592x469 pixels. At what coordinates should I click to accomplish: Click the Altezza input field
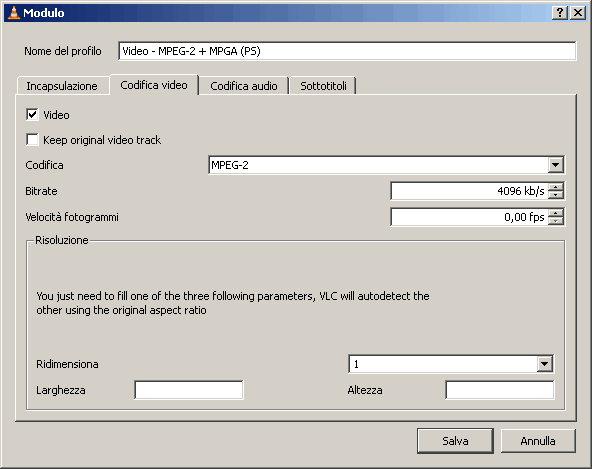click(x=500, y=390)
